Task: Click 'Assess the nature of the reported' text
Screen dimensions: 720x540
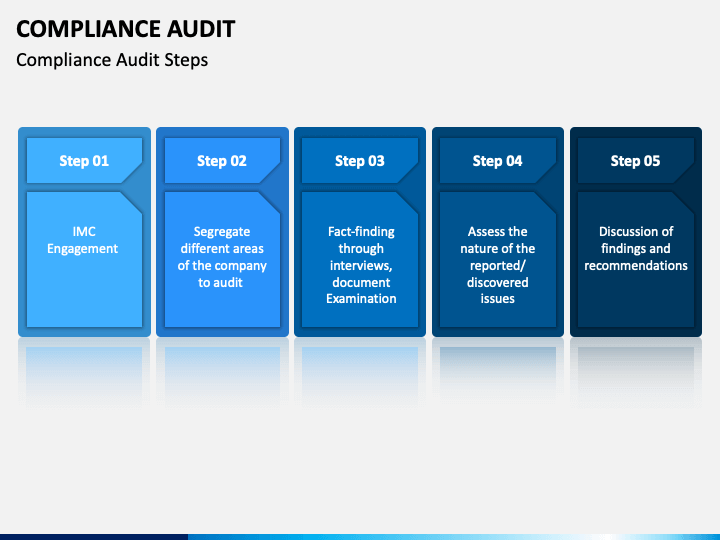Action: [498, 265]
